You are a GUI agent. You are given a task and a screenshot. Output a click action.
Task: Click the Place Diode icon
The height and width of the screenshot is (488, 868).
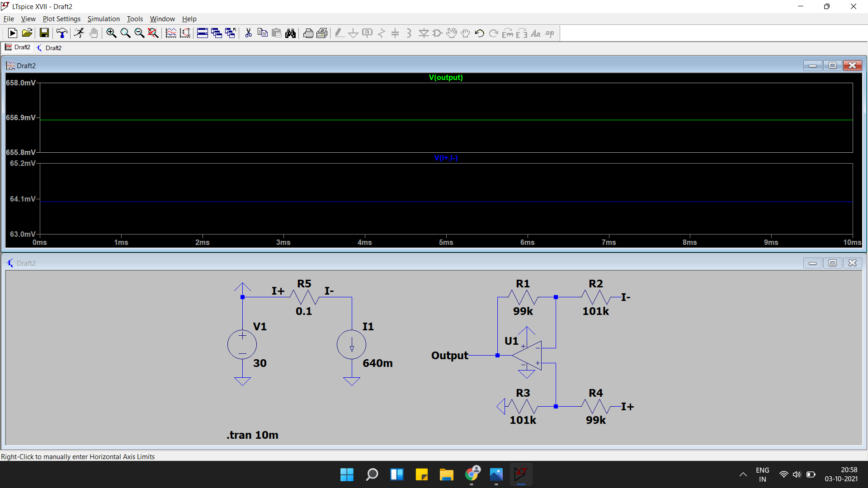point(424,33)
